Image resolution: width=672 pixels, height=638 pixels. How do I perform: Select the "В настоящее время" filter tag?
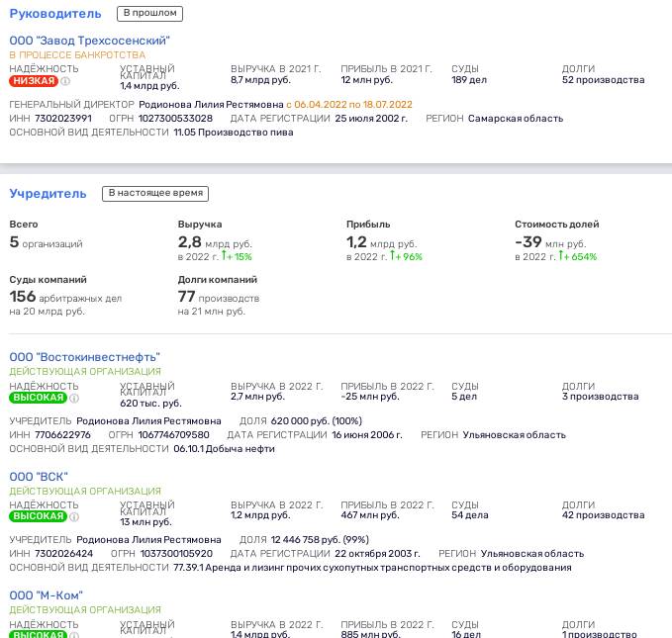(x=155, y=194)
